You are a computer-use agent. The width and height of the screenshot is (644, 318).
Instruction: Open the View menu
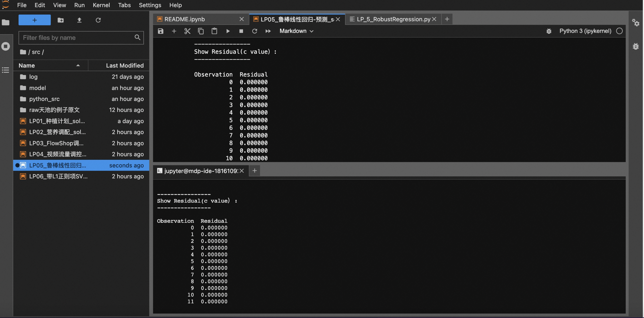pyautogui.click(x=59, y=5)
